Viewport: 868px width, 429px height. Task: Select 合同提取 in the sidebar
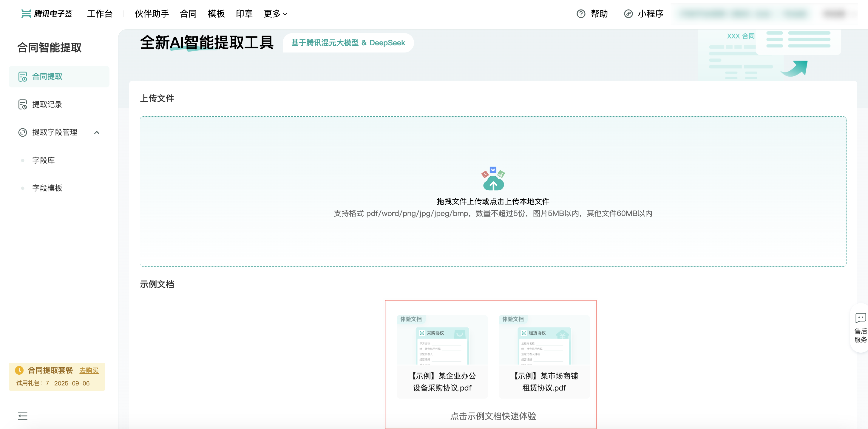59,76
